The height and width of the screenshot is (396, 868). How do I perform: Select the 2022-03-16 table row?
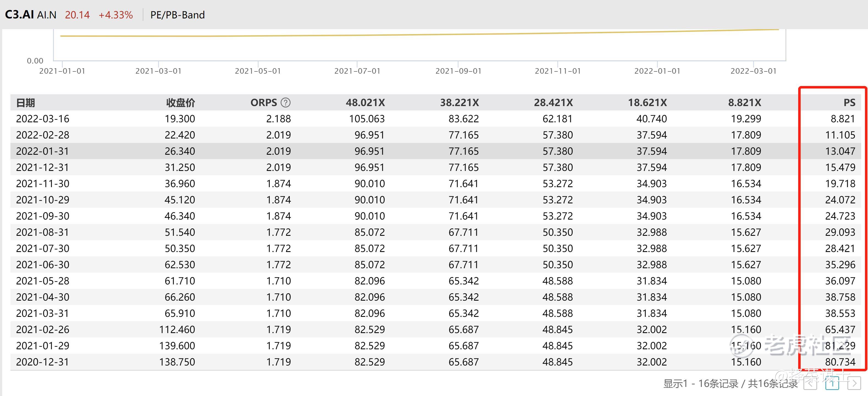coord(42,119)
